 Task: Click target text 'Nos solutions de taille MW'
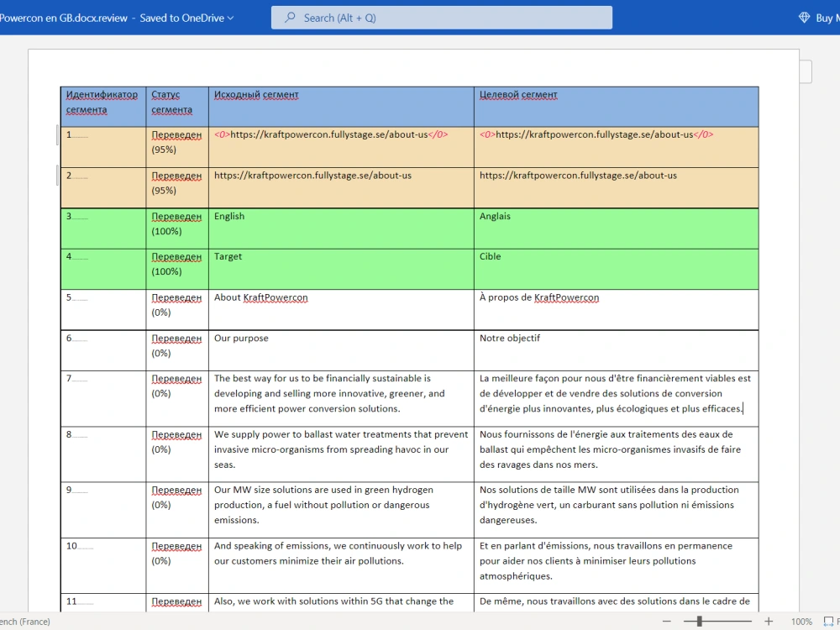pyautogui.click(x=538, y=490)
